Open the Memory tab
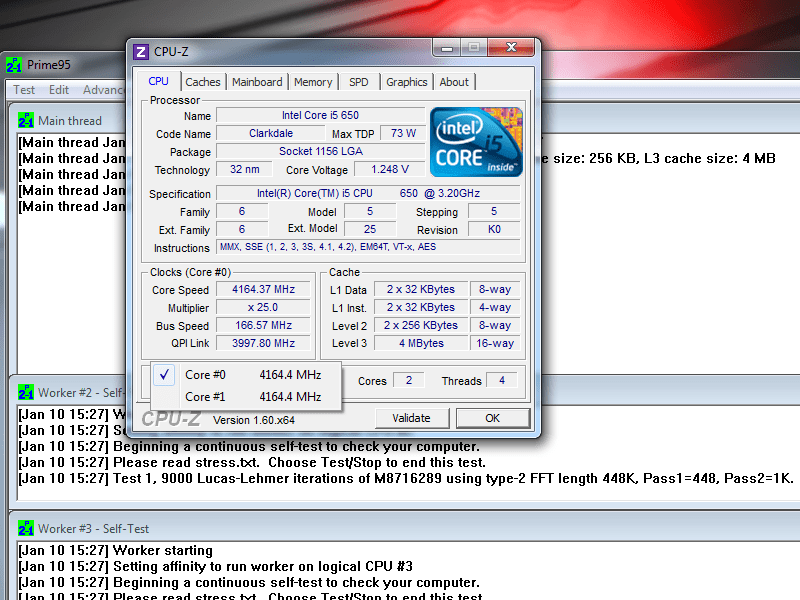The width and height of the screenshot is (800, 600). coord(313,82)
